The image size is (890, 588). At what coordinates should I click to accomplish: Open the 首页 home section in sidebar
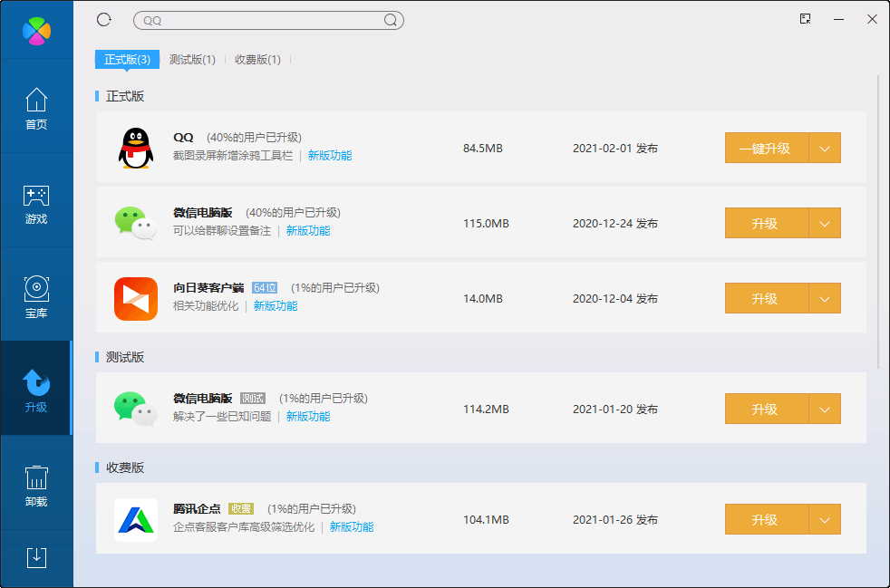coord(36,109)
